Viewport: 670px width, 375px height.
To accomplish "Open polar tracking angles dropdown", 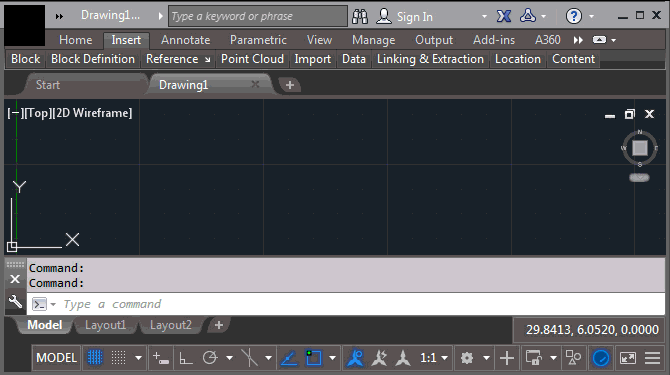I will tap(229, 357).
